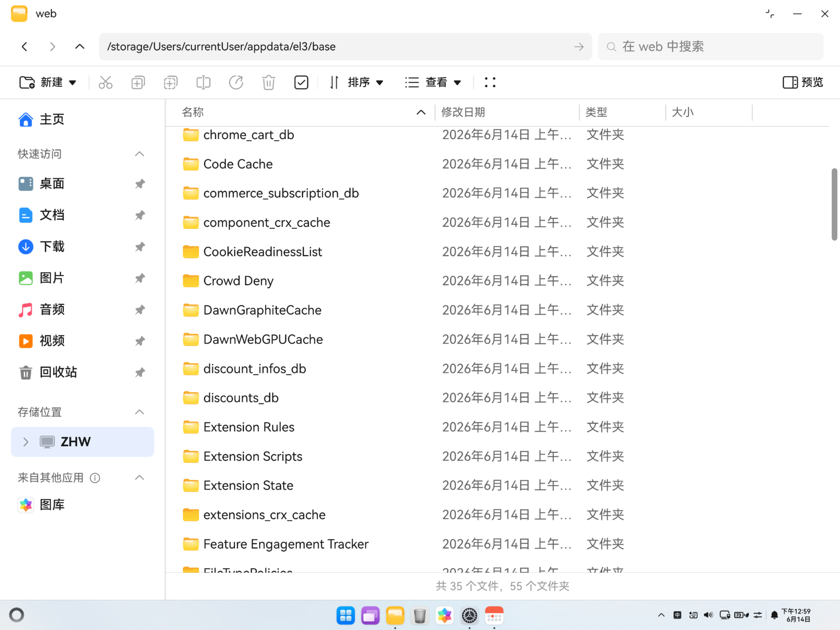This screenshot has height=630, width=840.
Task: Click the go arrow in address bar
Action: click(x=579, y=47)
